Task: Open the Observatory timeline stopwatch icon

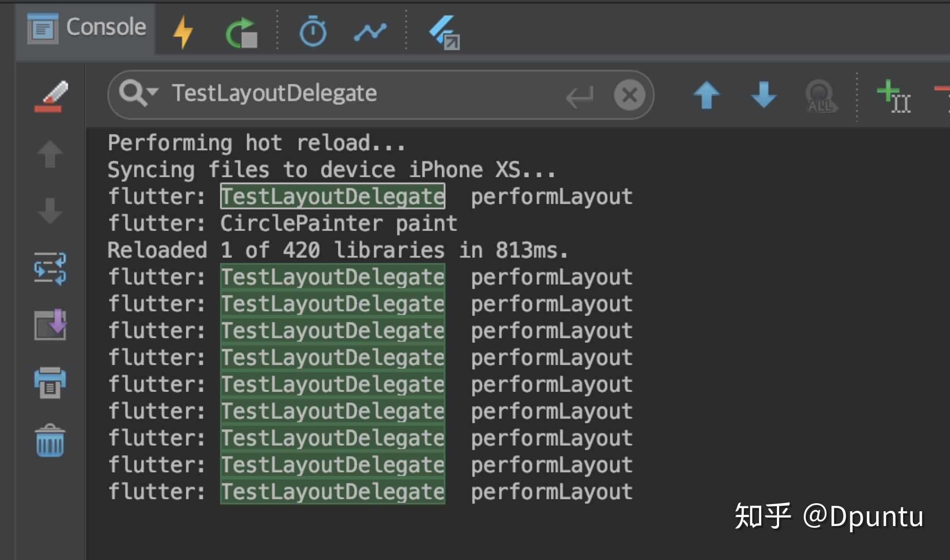Action: click(x=313, y=31)
